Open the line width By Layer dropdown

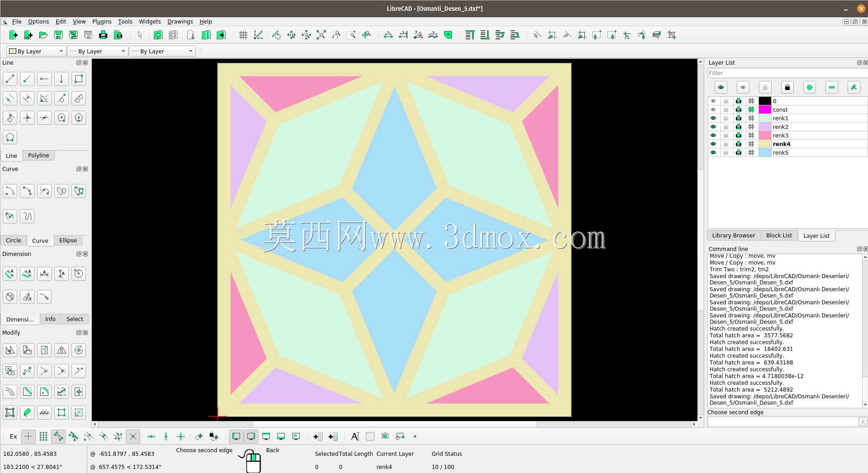click(97, 51)
